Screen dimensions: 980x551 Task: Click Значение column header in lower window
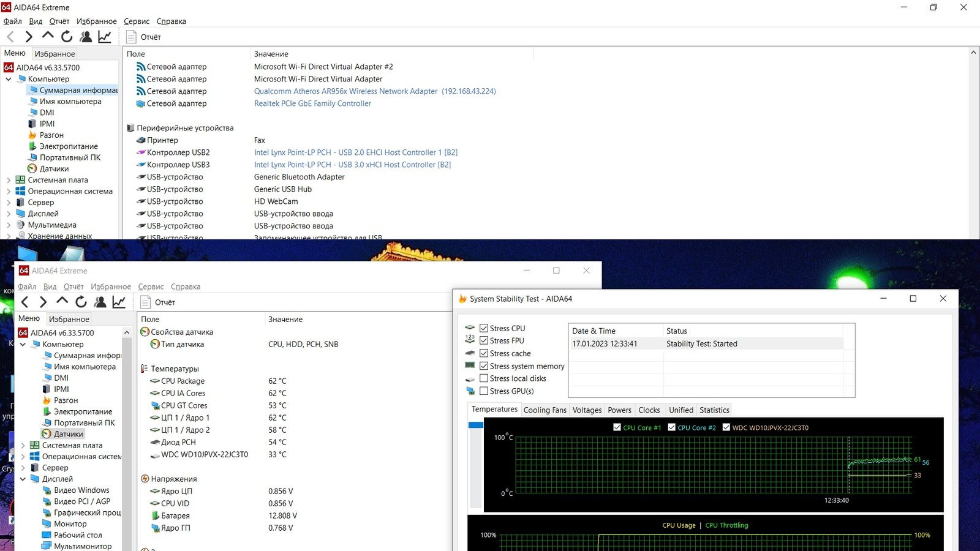point(285,319)
